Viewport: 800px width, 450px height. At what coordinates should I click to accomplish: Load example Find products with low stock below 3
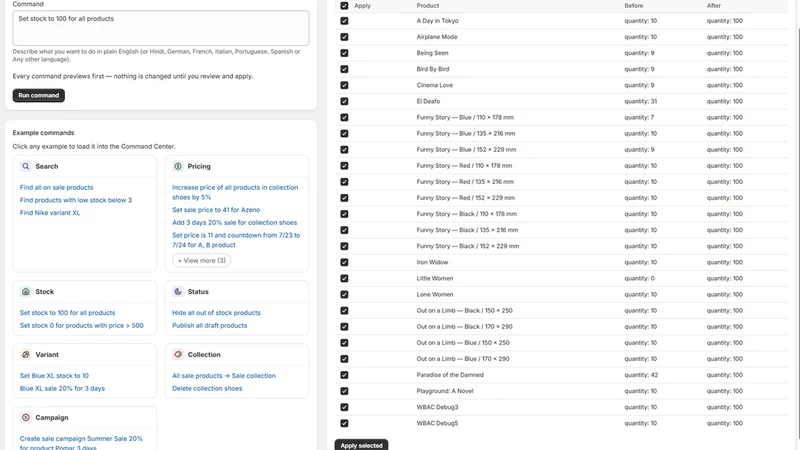tap(76, 200)
